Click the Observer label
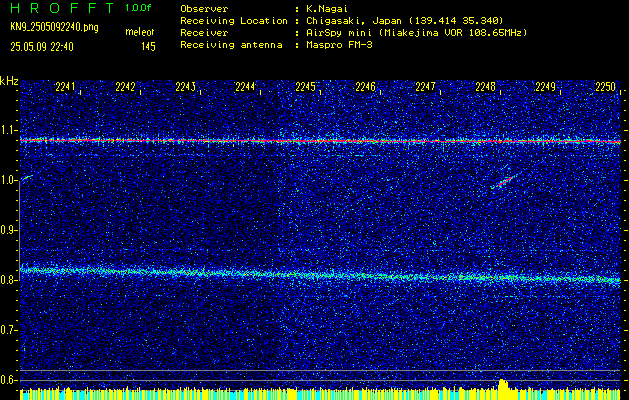 pos(204,9)
